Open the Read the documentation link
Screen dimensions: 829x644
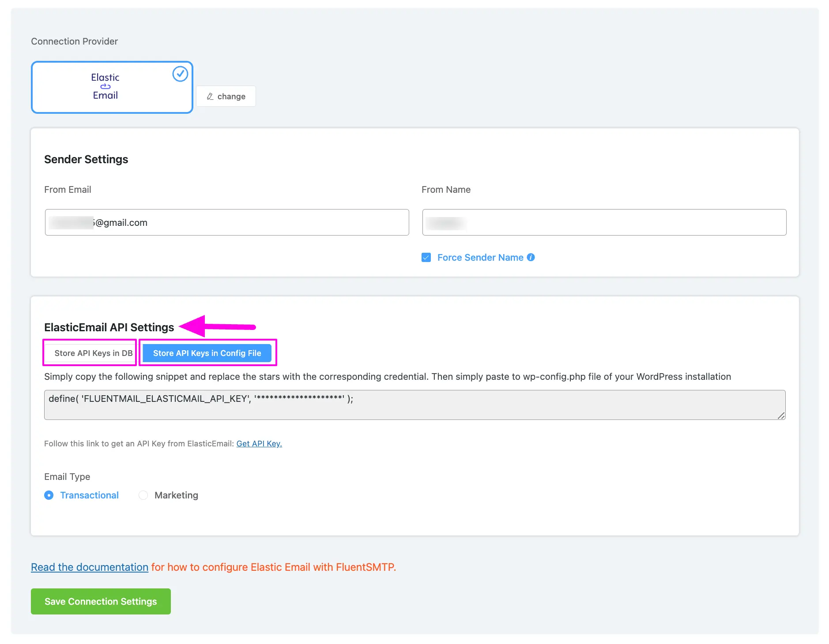[x=90, y=567]
